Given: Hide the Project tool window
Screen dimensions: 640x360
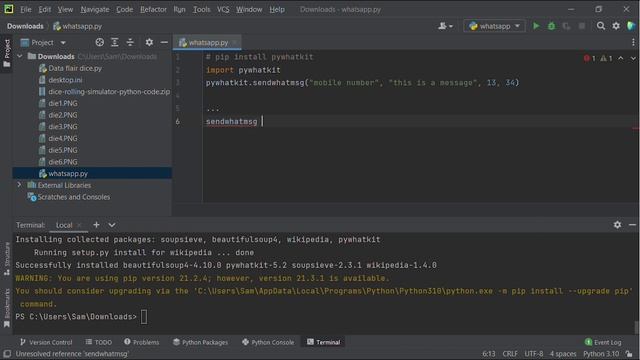Looking at the screenshot, I should (x=164, y=42).
